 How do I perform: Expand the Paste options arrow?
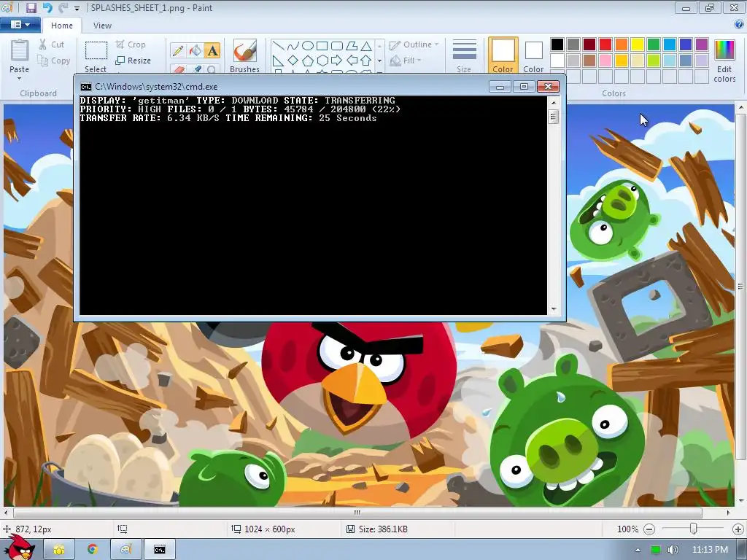pyautogui.click(x=20, y=78)
